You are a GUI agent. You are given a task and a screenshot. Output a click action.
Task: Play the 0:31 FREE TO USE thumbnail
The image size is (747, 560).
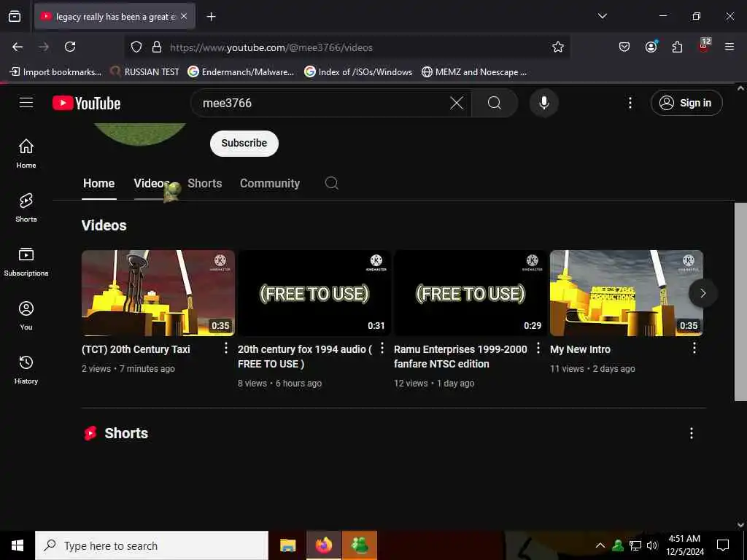coord(314,293)
